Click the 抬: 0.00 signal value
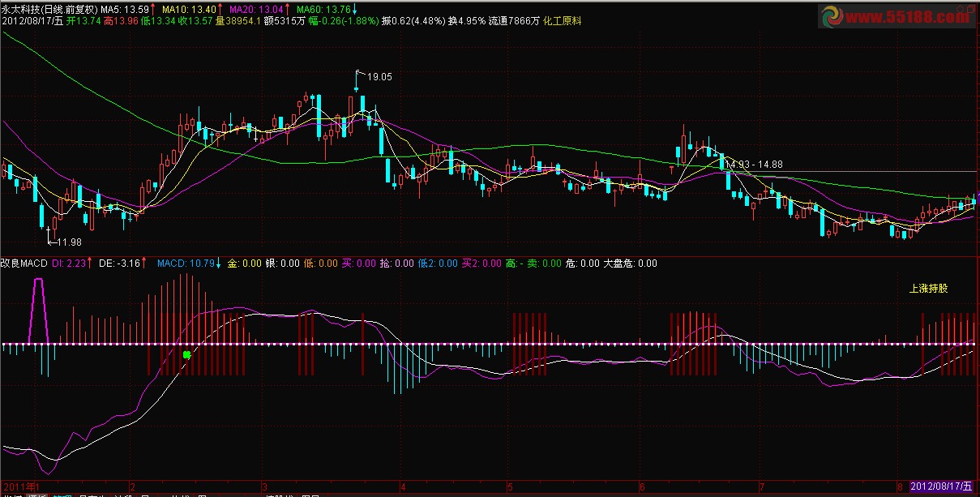 pos(397,263)
